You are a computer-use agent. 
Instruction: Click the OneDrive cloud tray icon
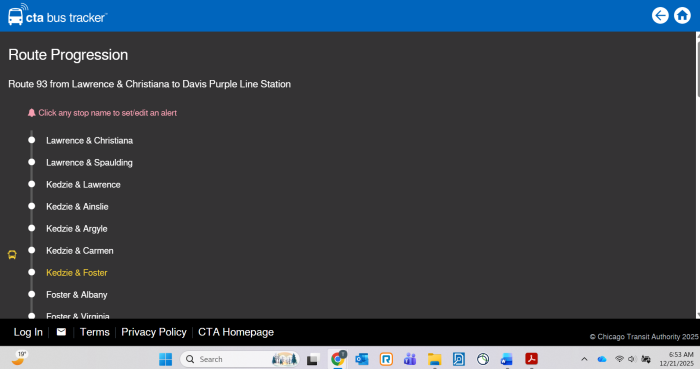click(x=602, y=359)
